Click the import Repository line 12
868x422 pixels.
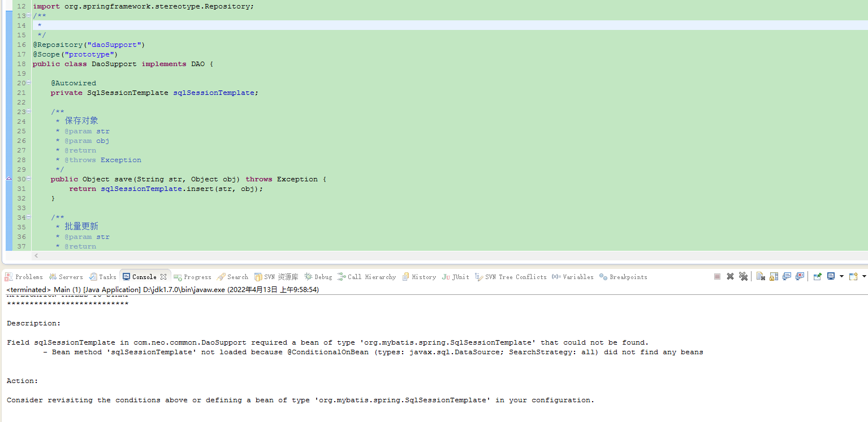point(143,6)
